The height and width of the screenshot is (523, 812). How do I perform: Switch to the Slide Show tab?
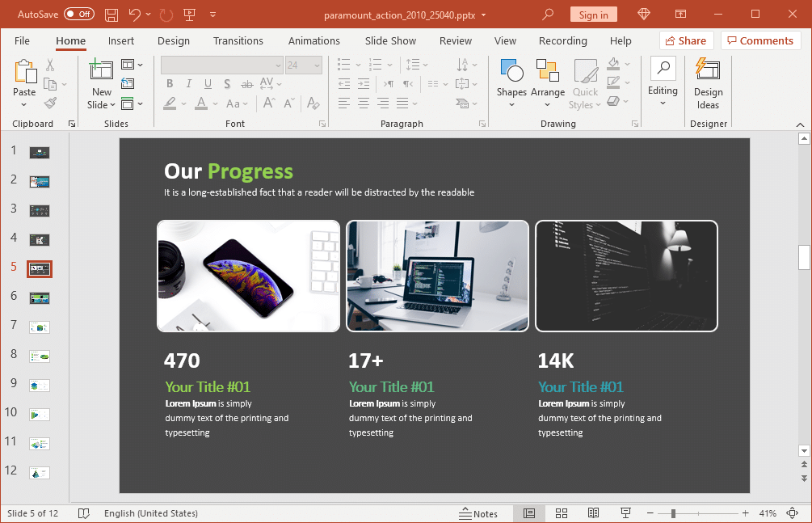pyautogui.click(x=390, y=40)
